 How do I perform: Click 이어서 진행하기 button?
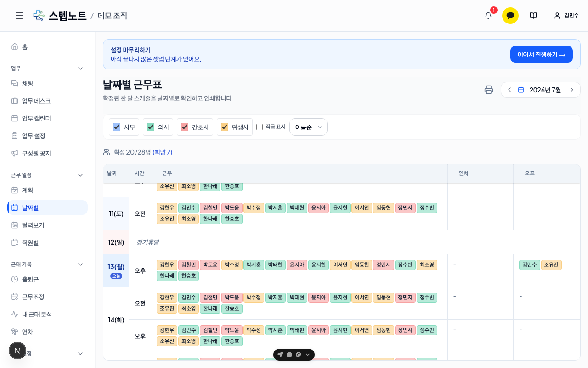pyautogui.click(x=542, y=54)
